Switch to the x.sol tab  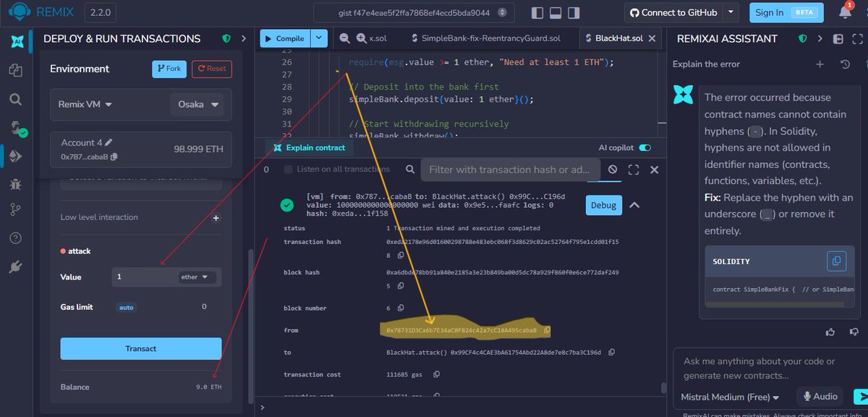pos(377,38)
